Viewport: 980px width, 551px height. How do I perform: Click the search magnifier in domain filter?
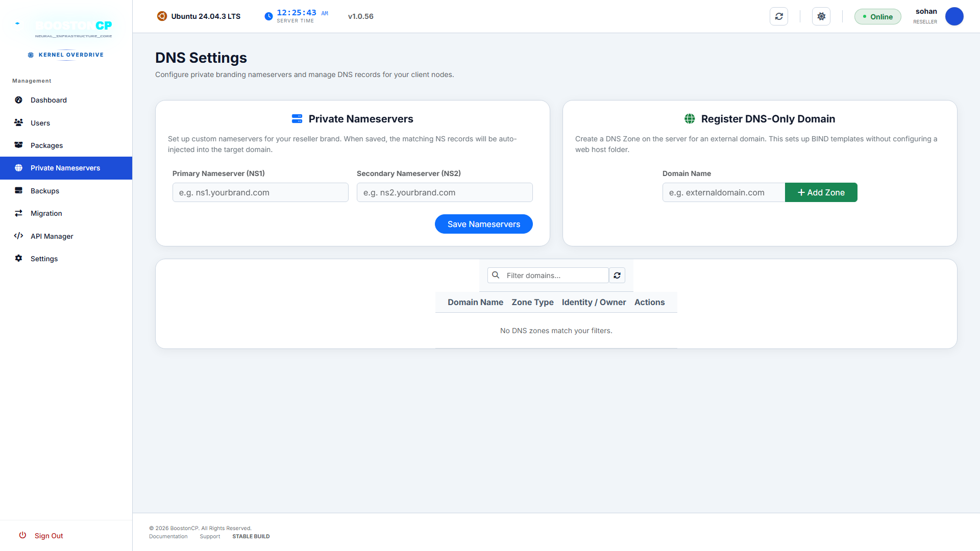(x=496, y=275)
